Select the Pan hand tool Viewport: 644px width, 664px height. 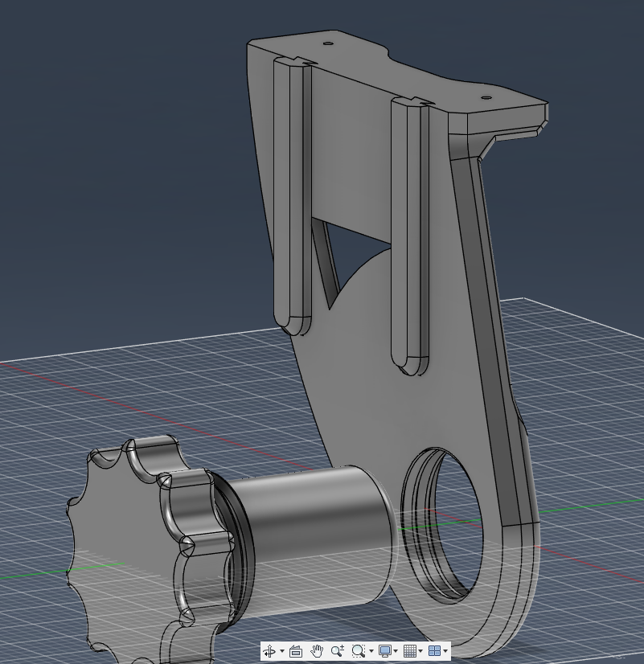pos(316,651)
